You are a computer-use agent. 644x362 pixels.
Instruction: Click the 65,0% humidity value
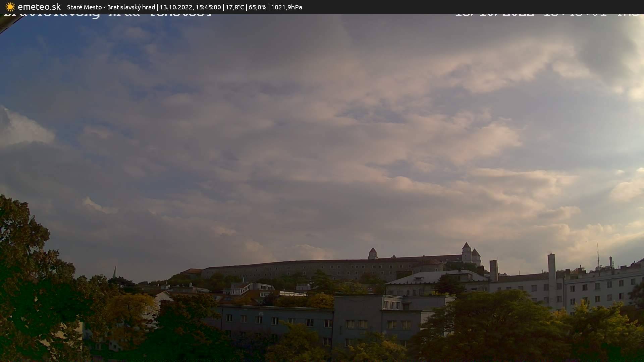click(x=257, y=7)
